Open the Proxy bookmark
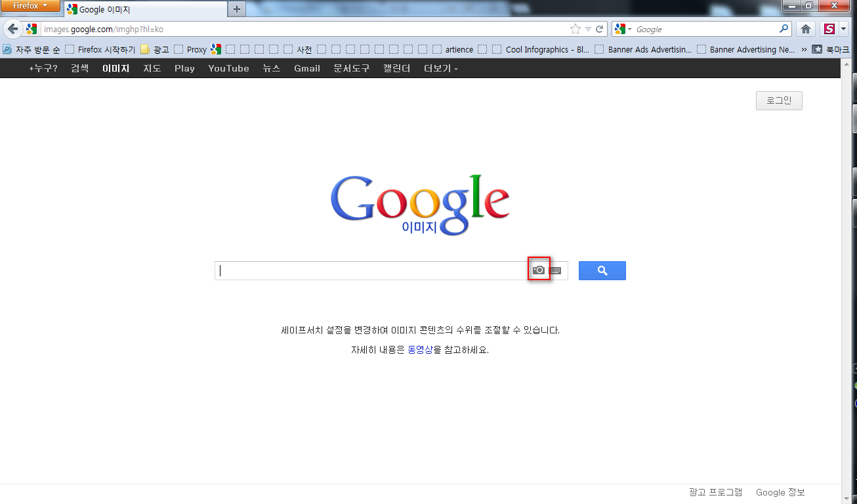Image resolution: width=857 pixels, height=504 pixels. click(x=191, y=49)
